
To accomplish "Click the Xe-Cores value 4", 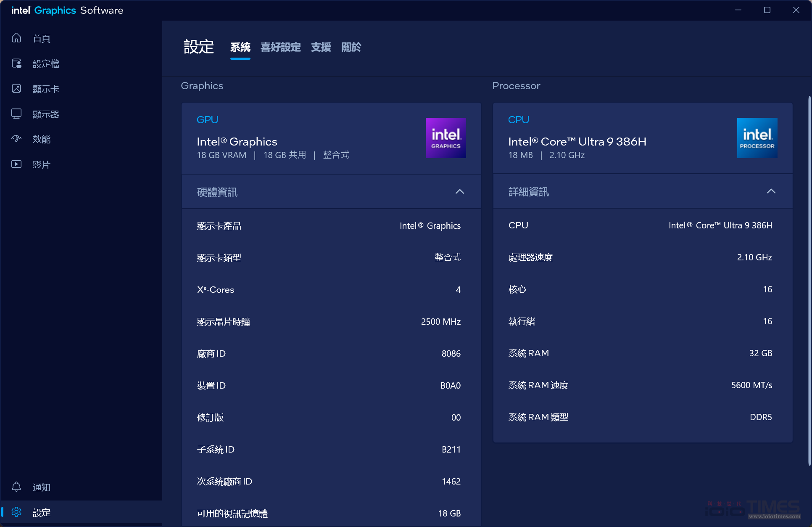I will [458, 290].
